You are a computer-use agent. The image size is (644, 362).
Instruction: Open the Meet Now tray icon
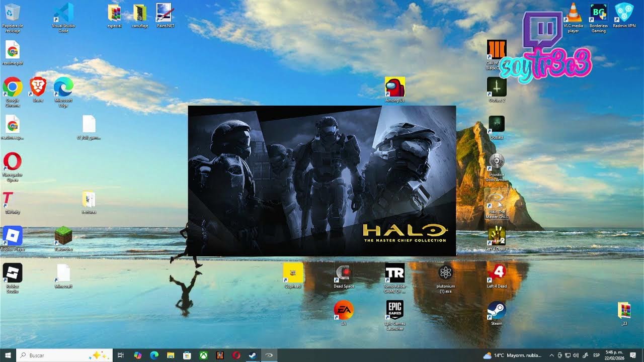[x=560, y=355]
